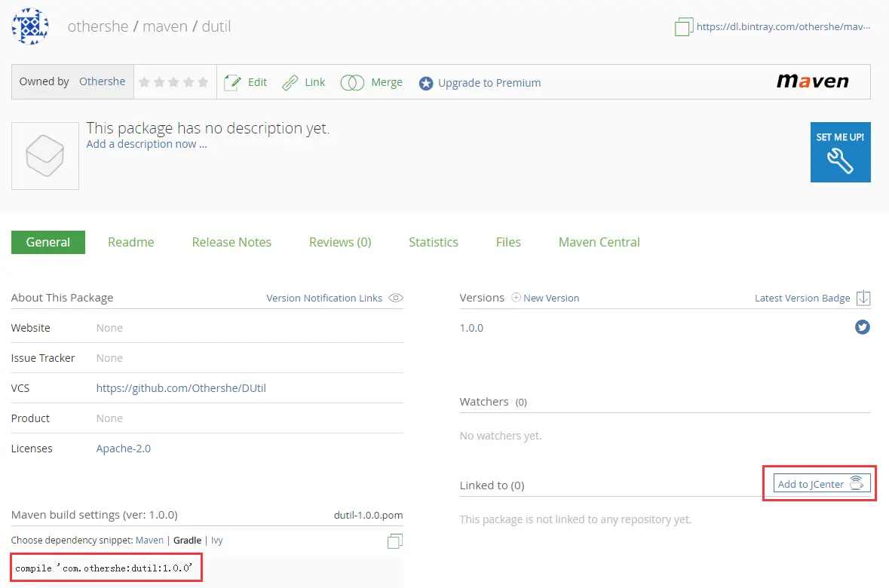The image size is (889, 588).
Task: Open the Release Notes tab
Action: coord(231,242)
